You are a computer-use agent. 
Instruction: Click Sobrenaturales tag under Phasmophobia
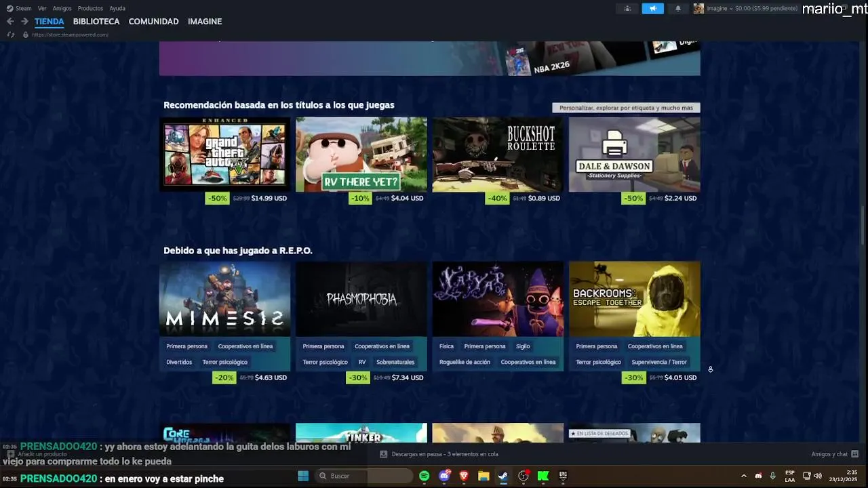(395, 362)
